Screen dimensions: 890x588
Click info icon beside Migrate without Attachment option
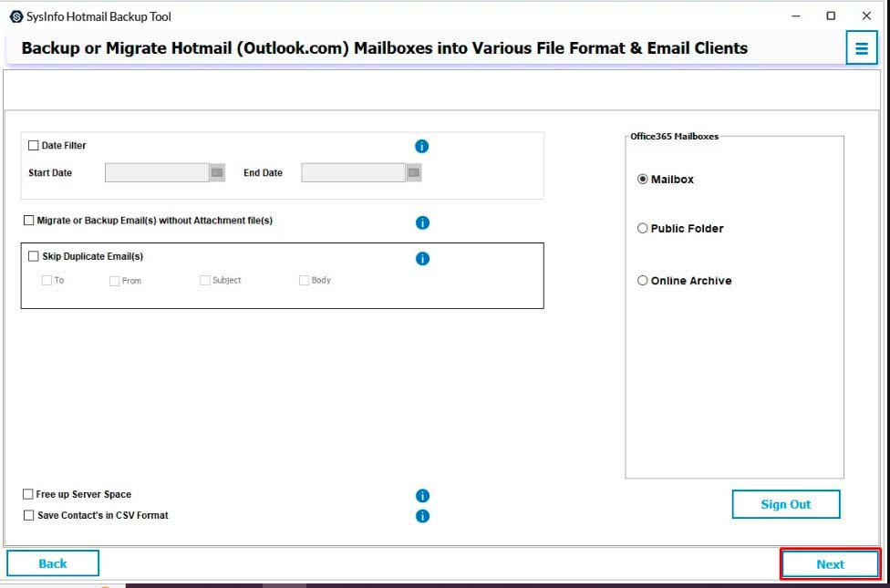[422, 222]
